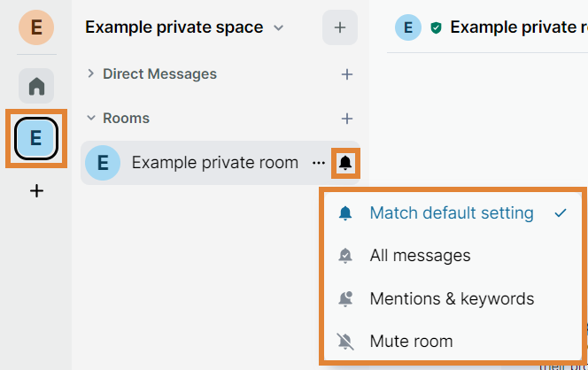Open the user avatar at top of sidebar
The height and width of the screenshot is (370, 588).
36,27
